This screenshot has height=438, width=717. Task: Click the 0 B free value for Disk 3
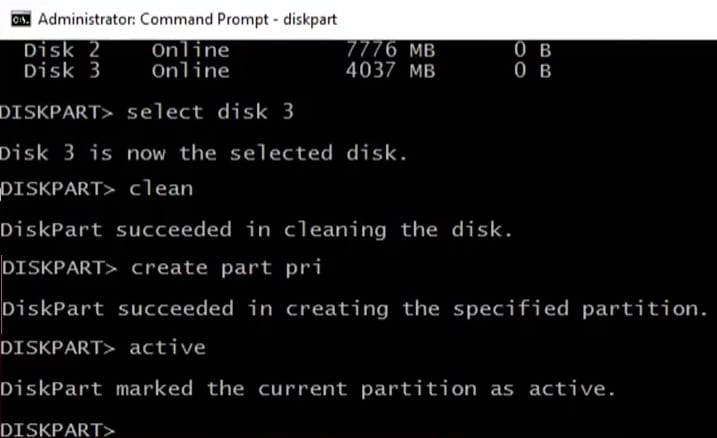pyautogui.click(x=530, y=70)
